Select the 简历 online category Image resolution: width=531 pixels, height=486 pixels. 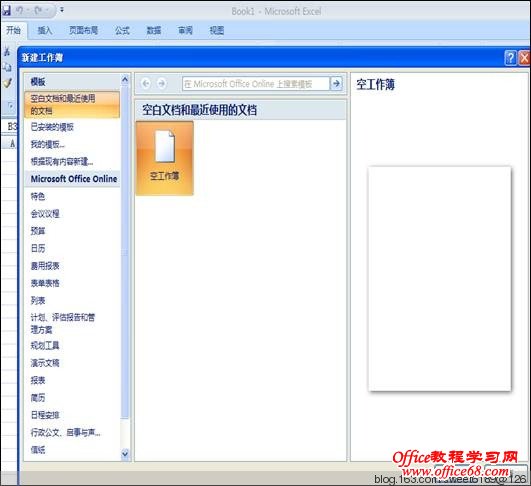click(38, 398)
